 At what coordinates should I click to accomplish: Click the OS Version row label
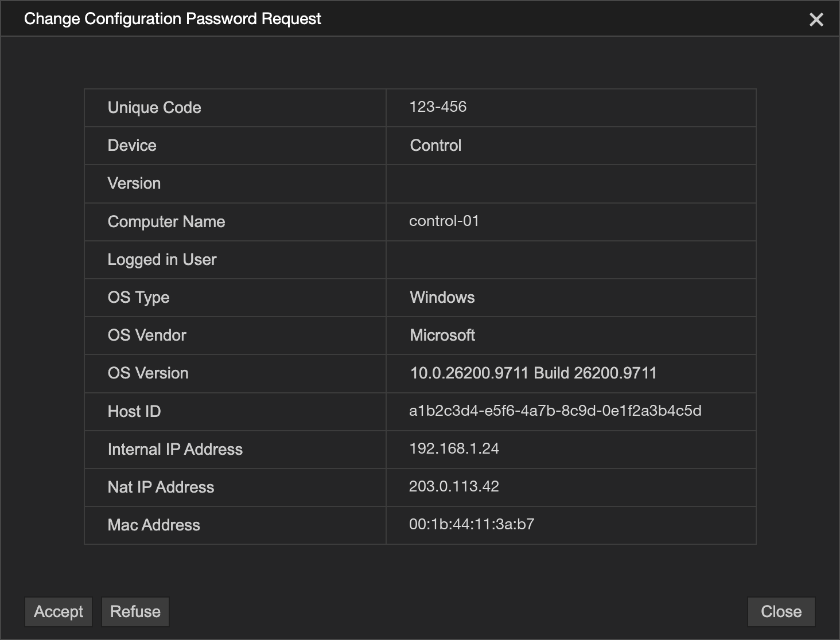148,373
